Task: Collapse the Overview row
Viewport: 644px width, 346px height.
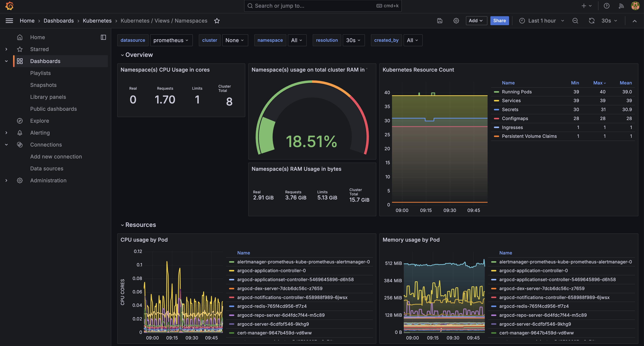Action: coord(122,55)
